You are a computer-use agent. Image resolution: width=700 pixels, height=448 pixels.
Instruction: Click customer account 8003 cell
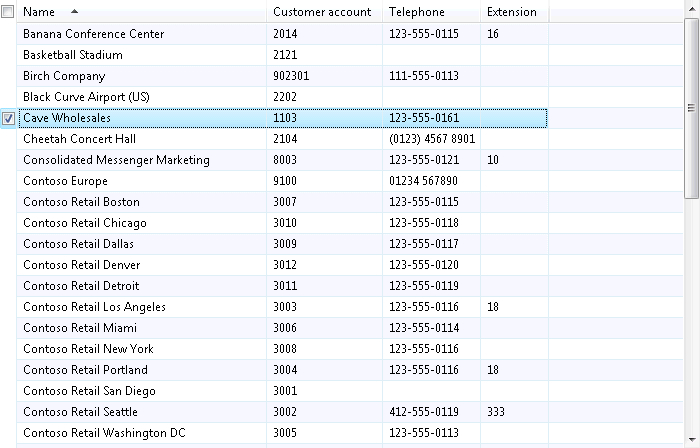(325, 160)
